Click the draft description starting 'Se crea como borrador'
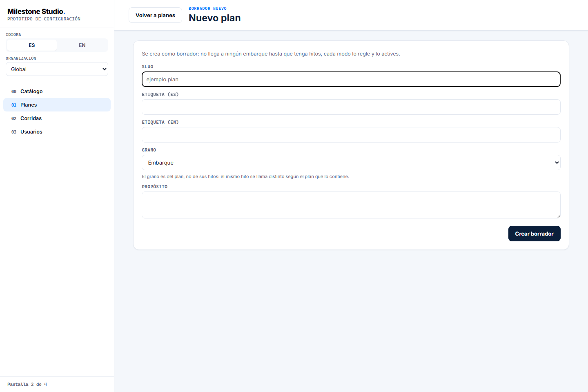 coord(271,53)
